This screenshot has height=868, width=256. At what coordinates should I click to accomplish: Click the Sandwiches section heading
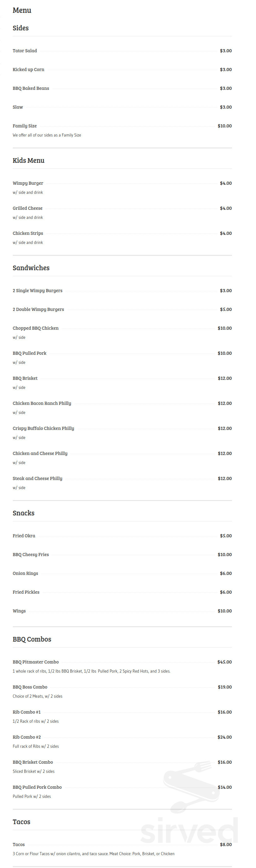tap(31, 268)
